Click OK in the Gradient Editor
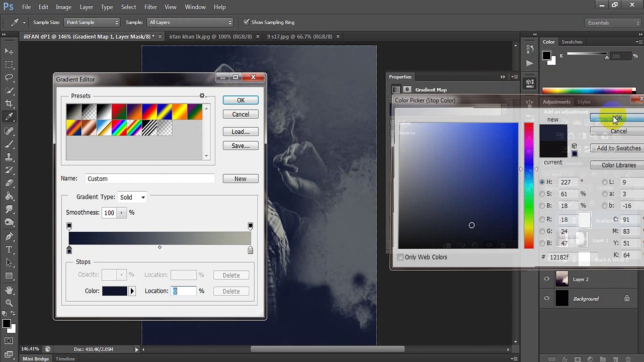The width and height of the screenshot is (644, 362). tap(240, 101)
